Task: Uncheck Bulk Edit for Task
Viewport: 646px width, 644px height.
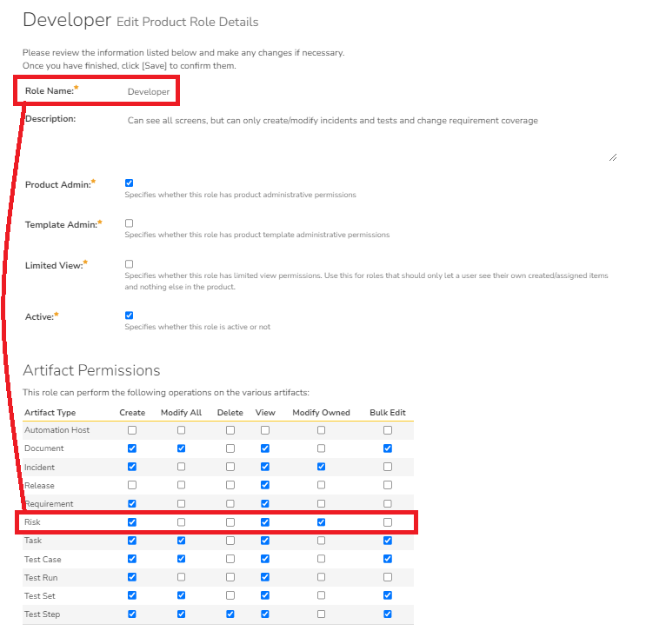Action: pos(388,541)
